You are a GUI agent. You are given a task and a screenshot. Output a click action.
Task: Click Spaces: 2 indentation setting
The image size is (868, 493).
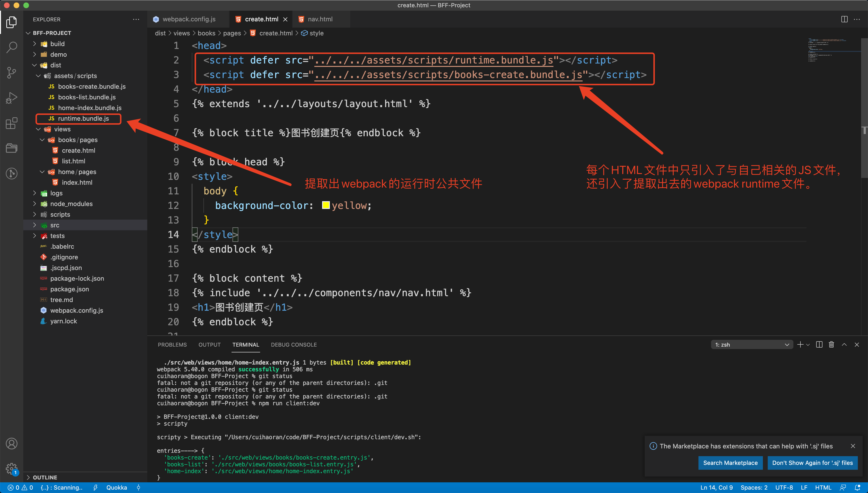point(754,488)
